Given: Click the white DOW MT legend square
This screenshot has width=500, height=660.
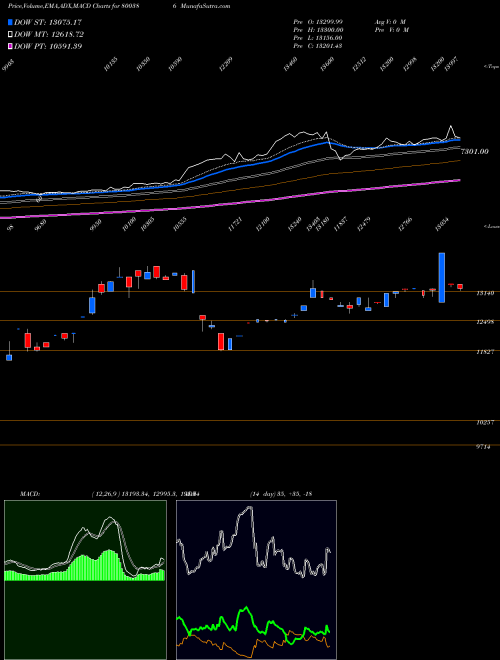Looking at the screenshot, I should (x=11, y=34).
